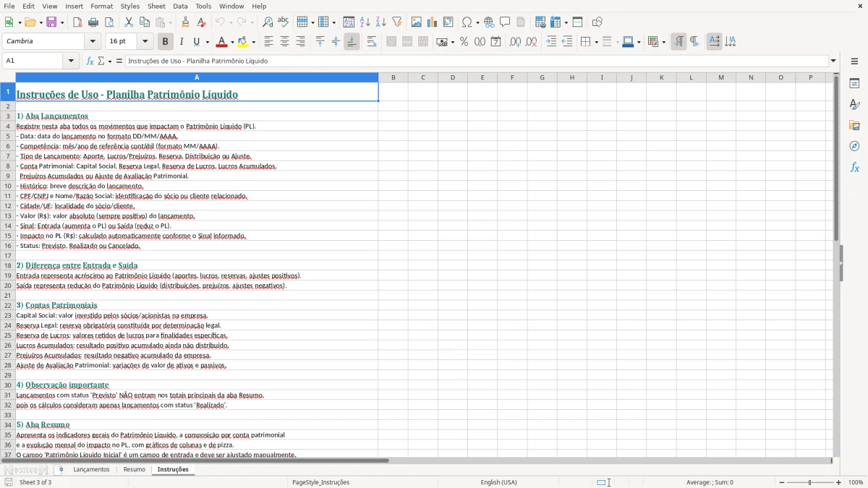Click the Format as Percent icon

464,42
